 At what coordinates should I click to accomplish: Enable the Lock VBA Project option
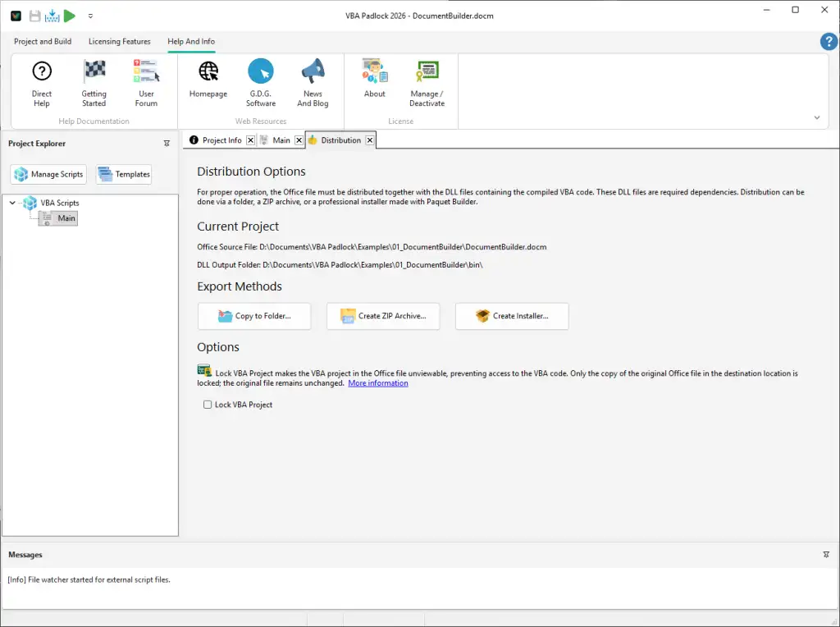(208, 404)
